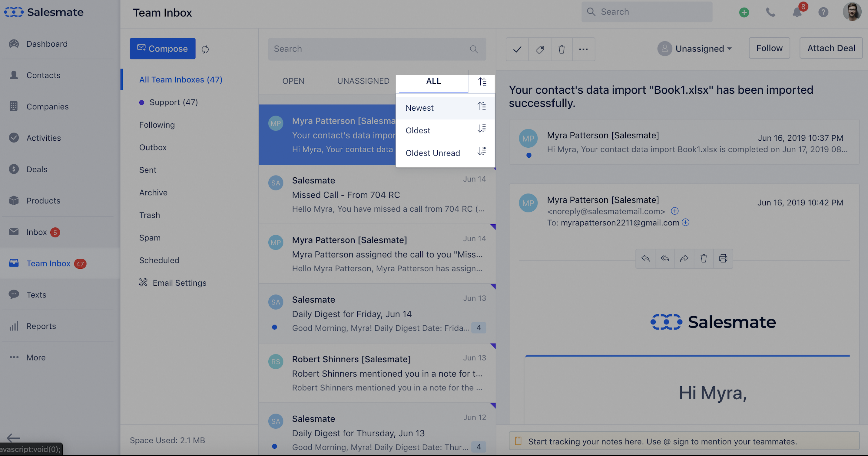Open the Companies building icon
The height and width of the screenshot is (456, 868).
[14, 106]
